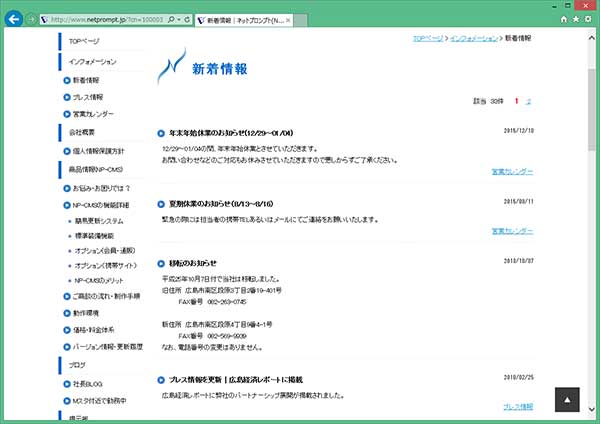
Task: Click the 新着情報 page heading
Action: (220, 69)
